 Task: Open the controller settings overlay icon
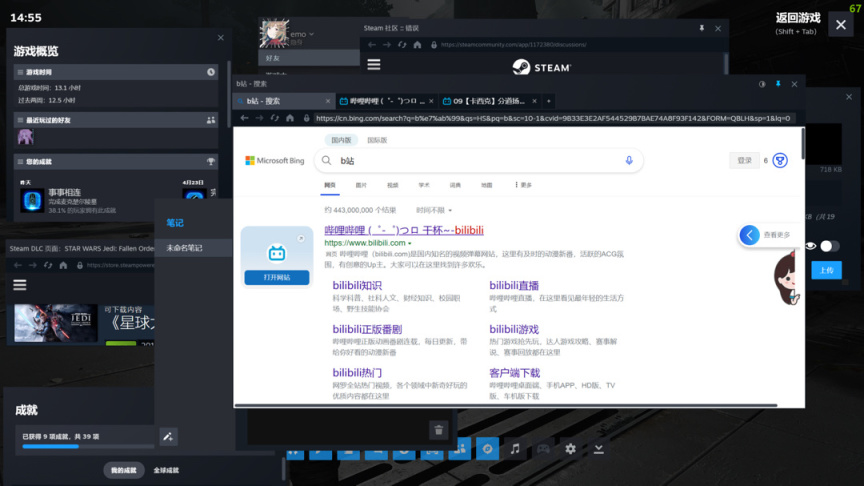click(543, 449)
